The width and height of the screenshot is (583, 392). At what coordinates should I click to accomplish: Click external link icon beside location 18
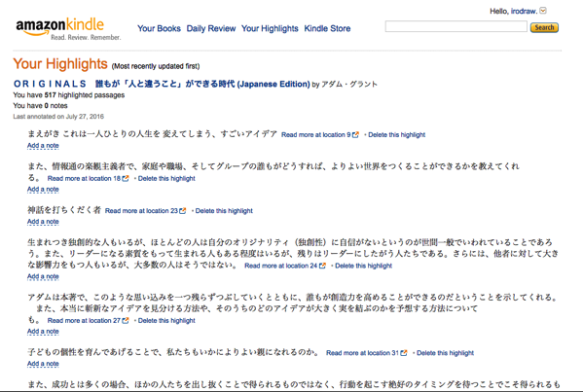pos(126,178)
